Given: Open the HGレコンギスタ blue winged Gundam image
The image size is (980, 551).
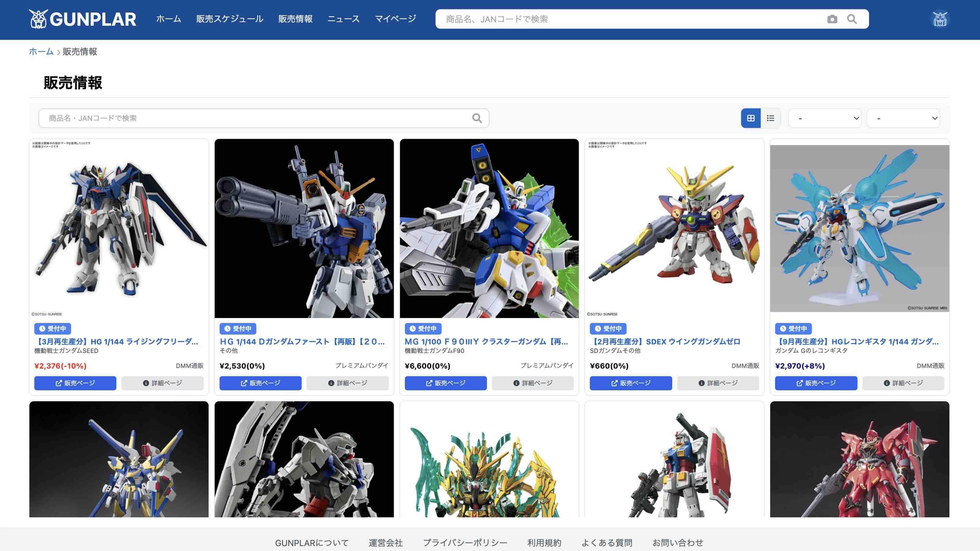Looking at the screenshot, I should click(859, 229).
